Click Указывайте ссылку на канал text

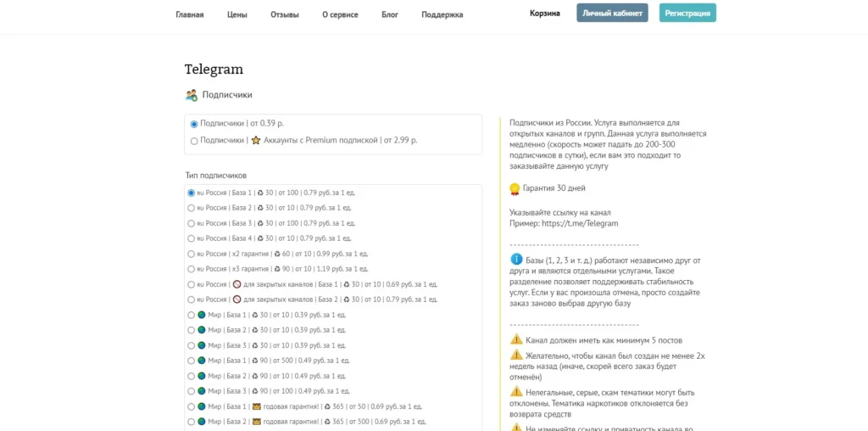click(x=560, y=212)
